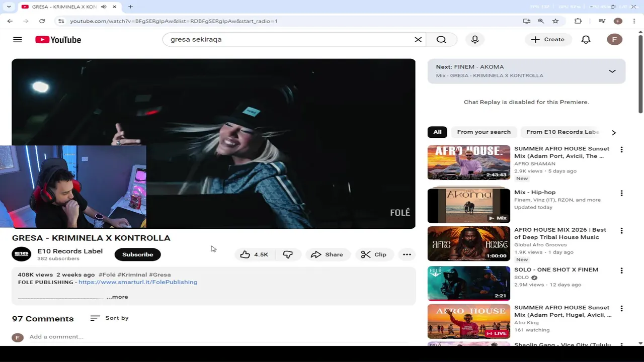The height and width of the screenshot is (362, 644).
Task: Reload the browser page
Action: [42, 21]
